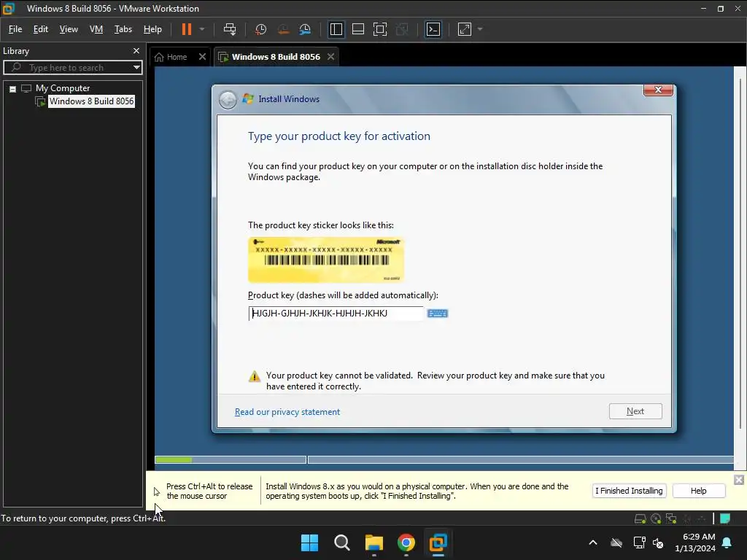The width and height of the screenshot is (747, 560).
Task: Toggle the thumbnail bar view icon
Action: pyautogui.click(x=357, y=29)
